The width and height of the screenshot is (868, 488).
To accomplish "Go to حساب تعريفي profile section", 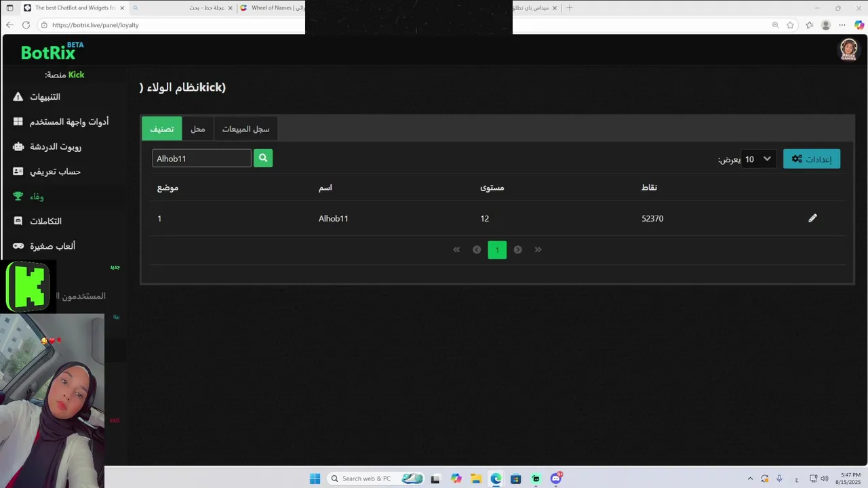I will tap(47, 171).
